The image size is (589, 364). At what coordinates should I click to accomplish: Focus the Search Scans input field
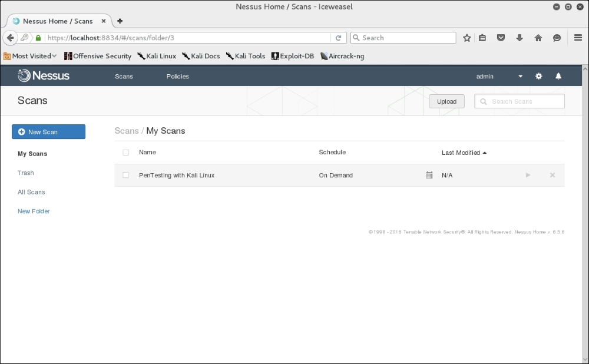519,101
